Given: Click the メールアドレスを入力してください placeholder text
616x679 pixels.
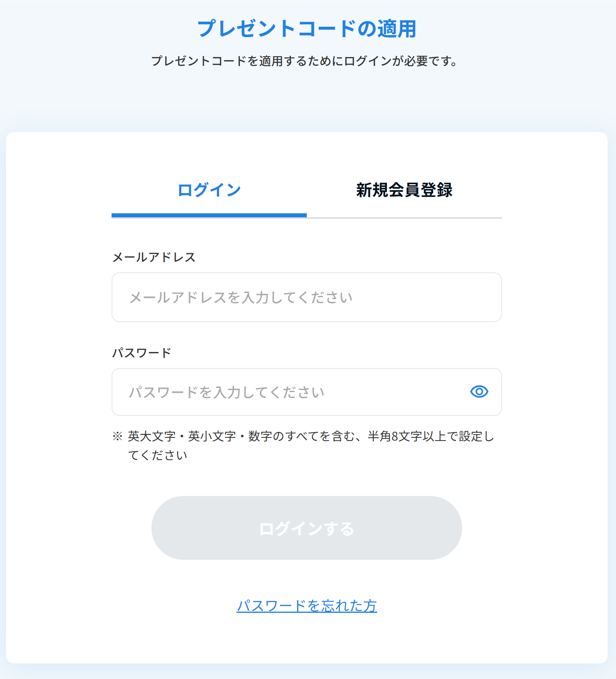Looking at the screenshot, I should [241, 297].
